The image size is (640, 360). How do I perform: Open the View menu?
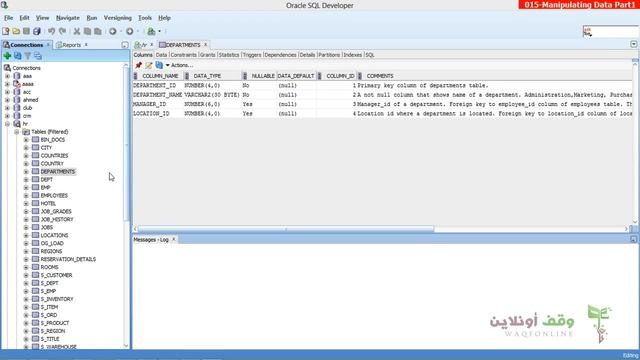[42, 18]
